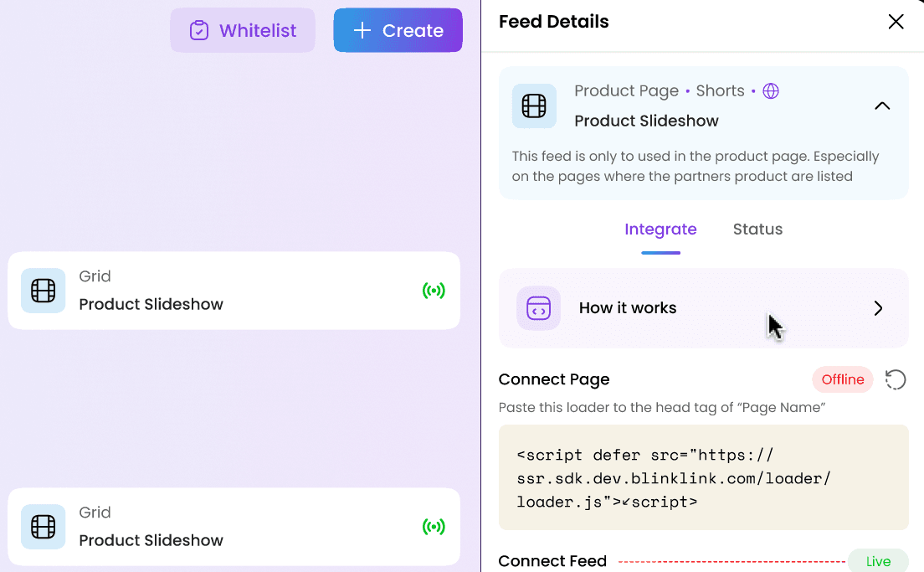Click live broadcast icon on second feed
The width and height of the screenshot is (924, 572).
434,527
